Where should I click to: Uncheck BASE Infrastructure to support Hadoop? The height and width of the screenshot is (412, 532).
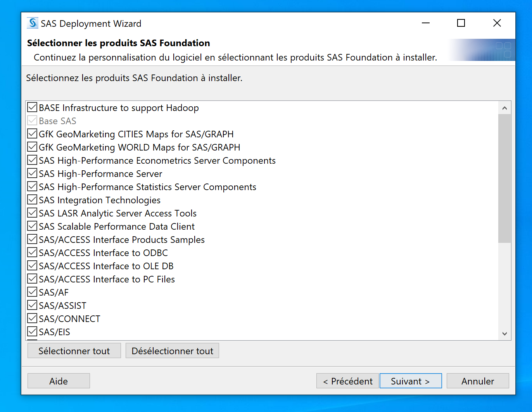(33, 107)
